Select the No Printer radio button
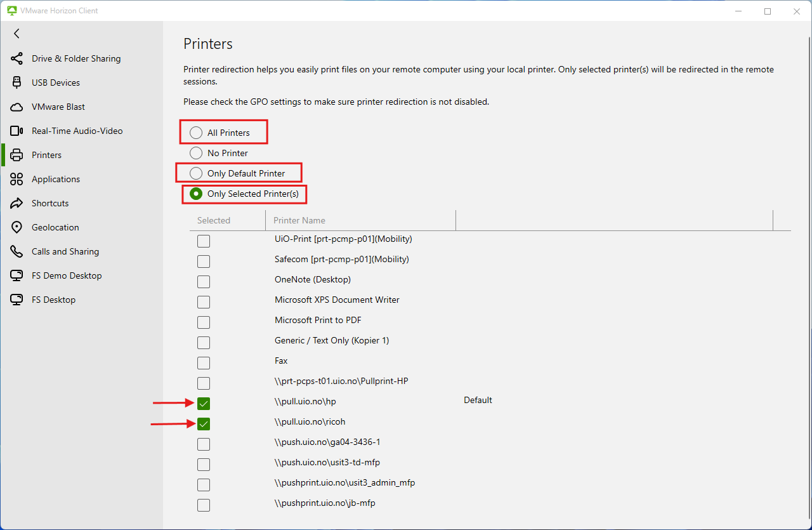Image resolution: width=812 pixels, height=530 pixels. pos(196,153)
